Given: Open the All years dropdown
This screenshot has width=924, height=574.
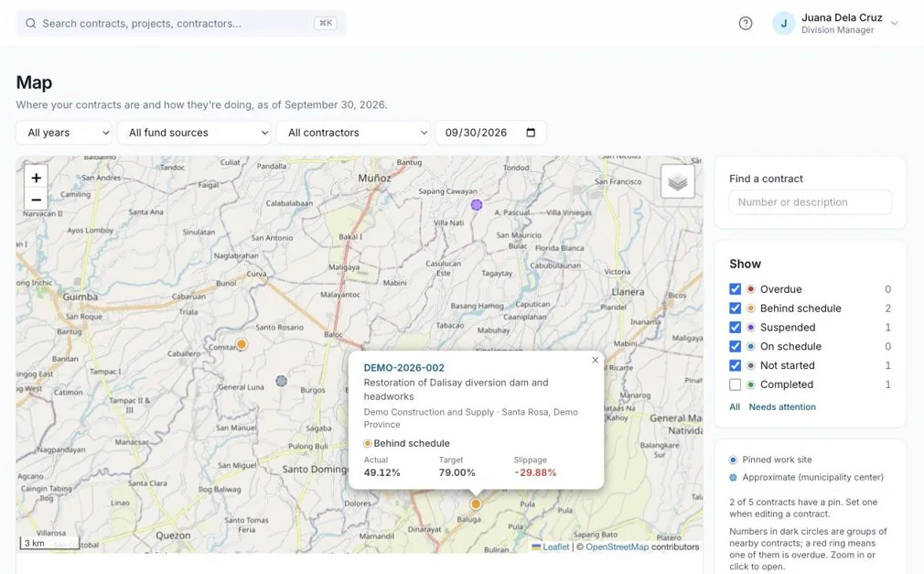Looking at the screenshot, I should click(x=64, y=133).
